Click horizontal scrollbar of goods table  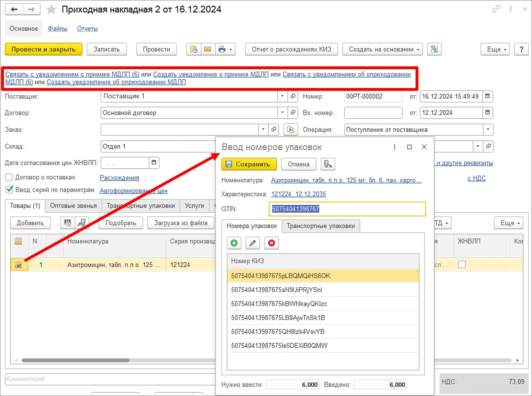[x=75, y=360]
